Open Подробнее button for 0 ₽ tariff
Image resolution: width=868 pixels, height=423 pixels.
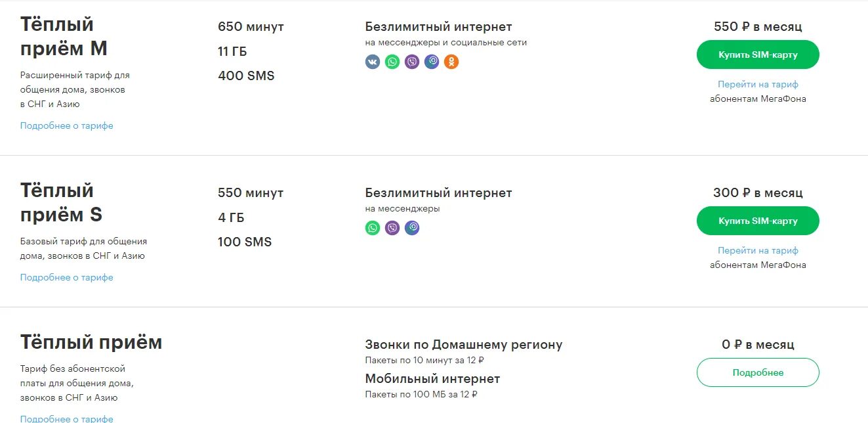click(x=758, y=372)
